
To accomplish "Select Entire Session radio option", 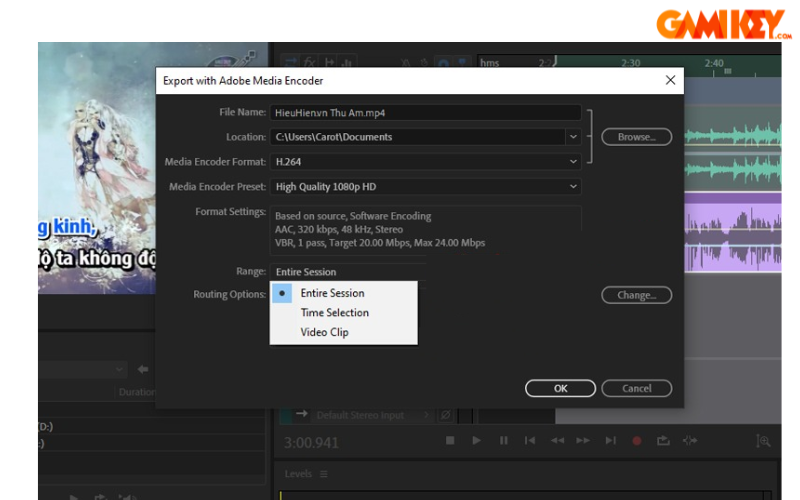I will tap(282, 293).
